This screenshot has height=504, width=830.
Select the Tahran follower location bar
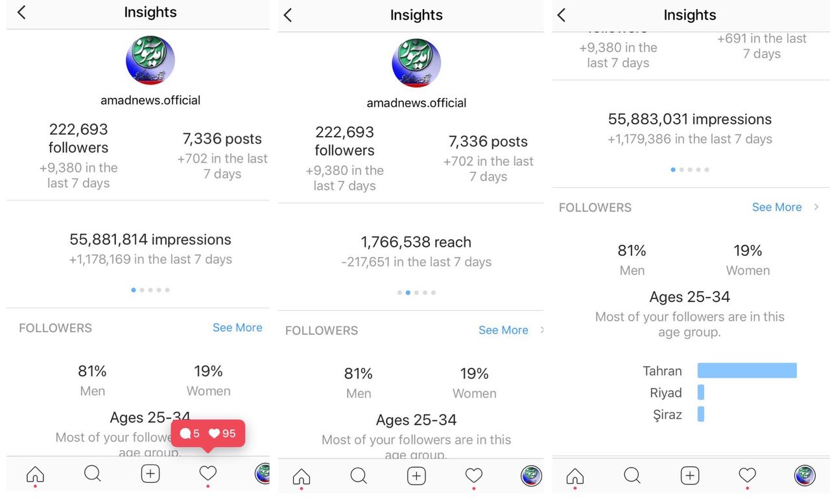click(746, 371)
